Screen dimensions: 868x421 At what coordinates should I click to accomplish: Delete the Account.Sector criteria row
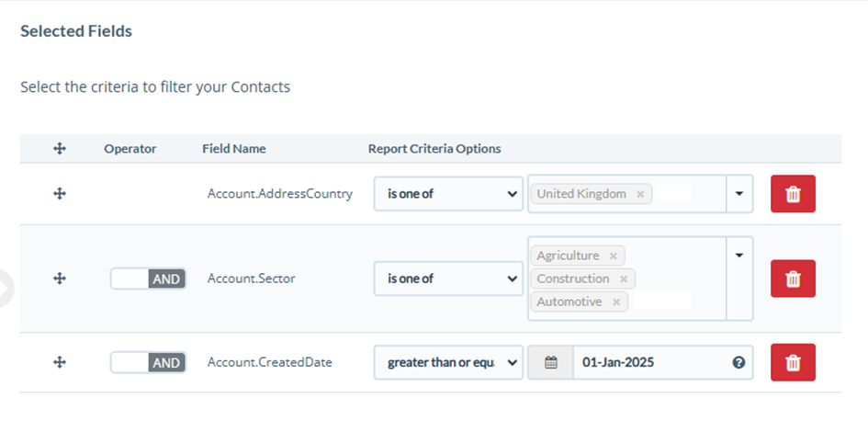[x=793, y=279]
